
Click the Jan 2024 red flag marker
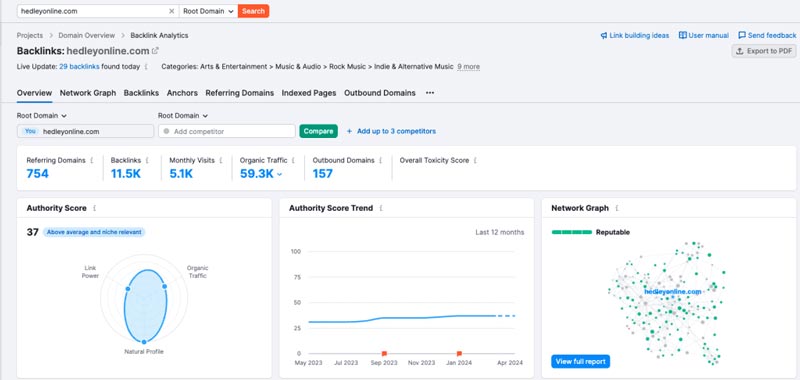coord(459,353)
